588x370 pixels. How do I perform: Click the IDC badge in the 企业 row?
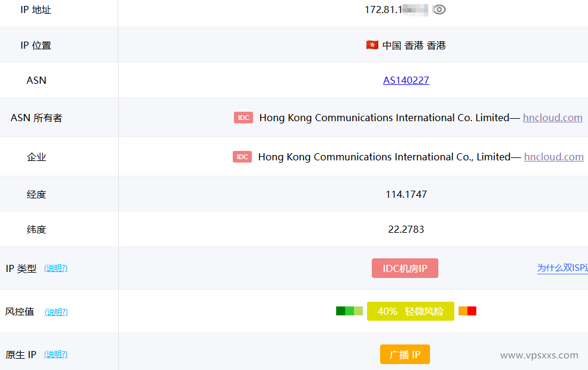(x=242, y=156)
